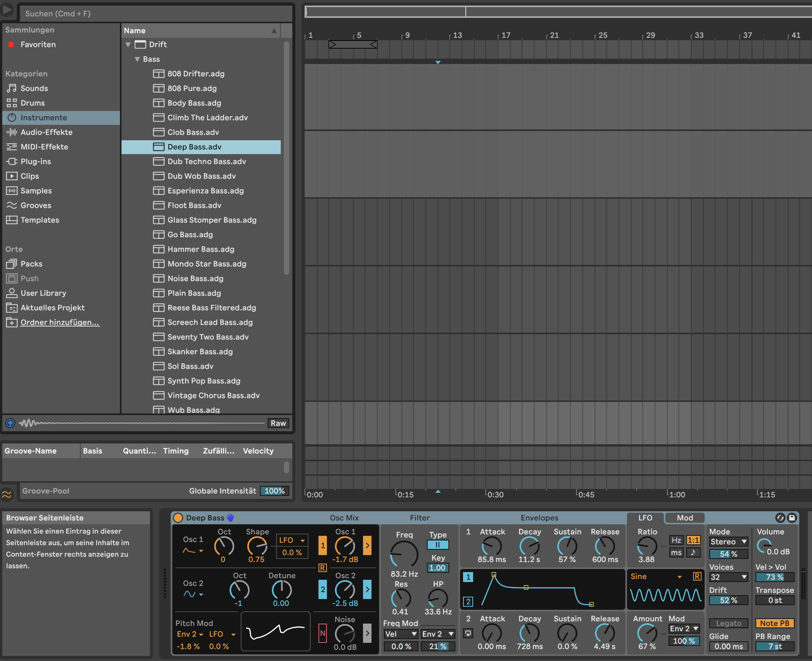Screen dimensions: 812x661
Task: Open the LFO Sine waveform dropdown
Action: point(656,576)
